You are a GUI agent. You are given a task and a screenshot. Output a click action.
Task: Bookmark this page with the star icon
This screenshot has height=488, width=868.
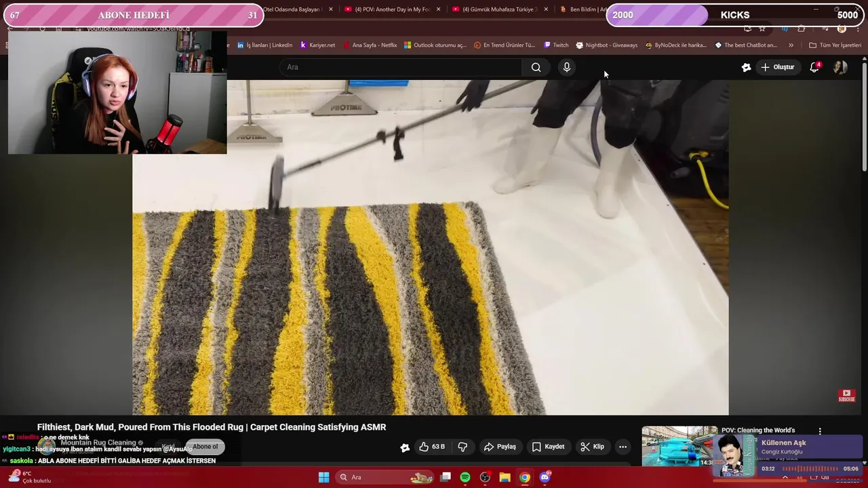(762, 28)
